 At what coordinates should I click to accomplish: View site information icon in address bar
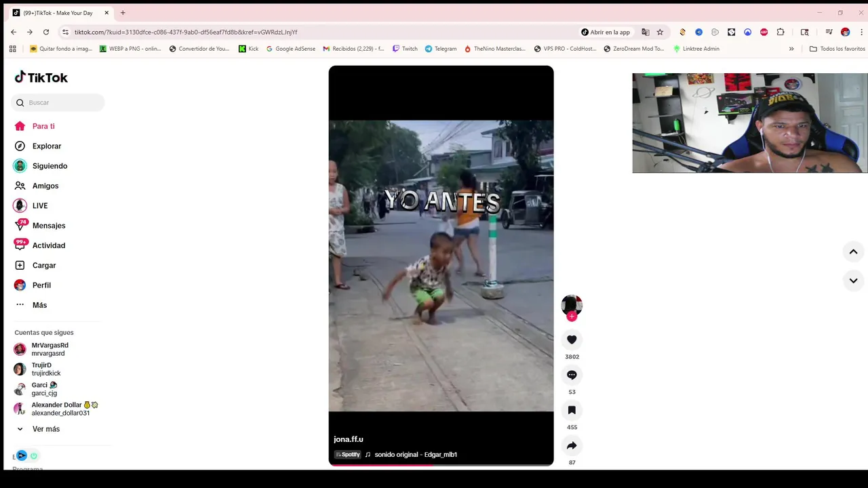pyautogui.click(x=65, y=32)
